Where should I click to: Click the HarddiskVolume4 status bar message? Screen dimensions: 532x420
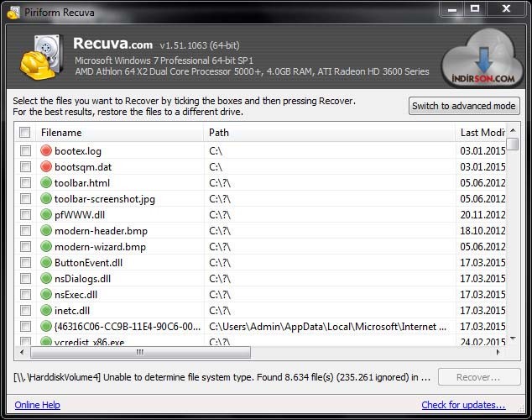pos(222,377)
